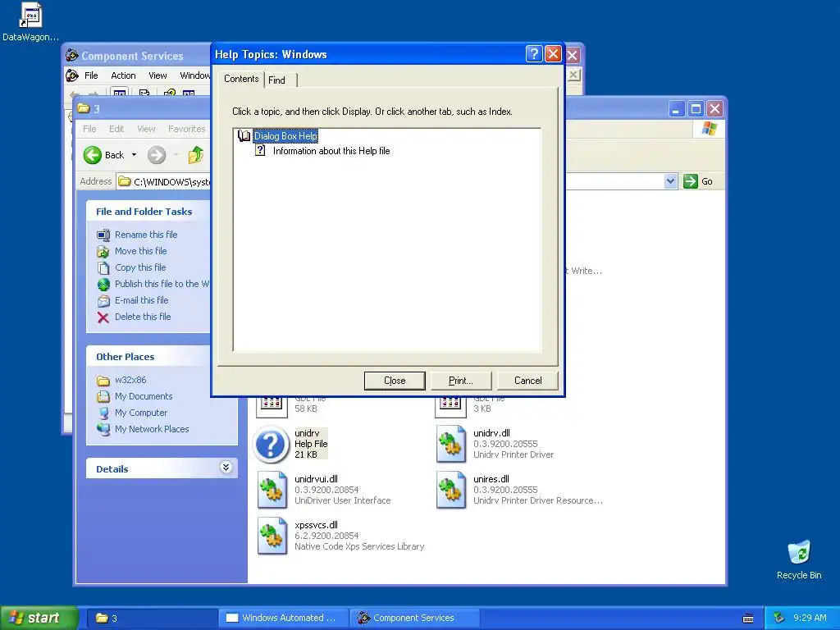Click the red X Delete this file icon
The width and height of the screenshot is (840, 630).
point(103,317)
